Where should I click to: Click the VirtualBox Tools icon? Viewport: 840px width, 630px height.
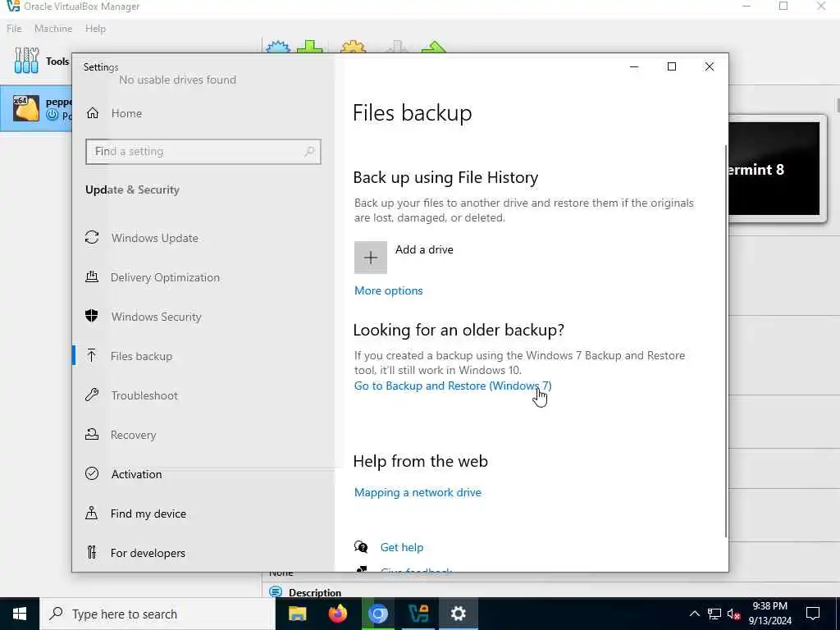[26, 61]
